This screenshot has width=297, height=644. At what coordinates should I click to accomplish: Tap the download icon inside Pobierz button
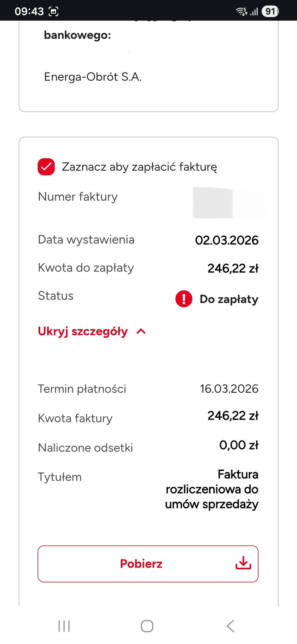(x=244, y=564)
